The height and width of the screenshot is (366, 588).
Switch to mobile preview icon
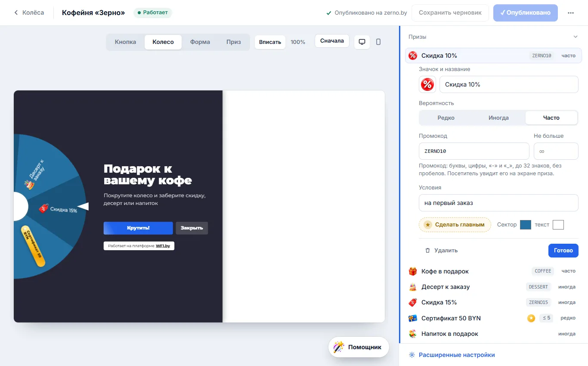(x=378, y=42)
